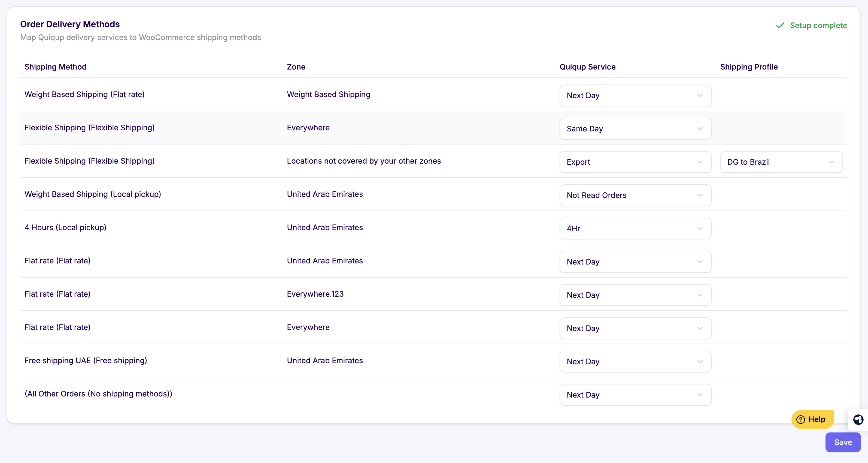This screenshot has height=463, width=868.
Task: Click chevron arrow in DG to Brazil dropdown
Action: (831, 162)
